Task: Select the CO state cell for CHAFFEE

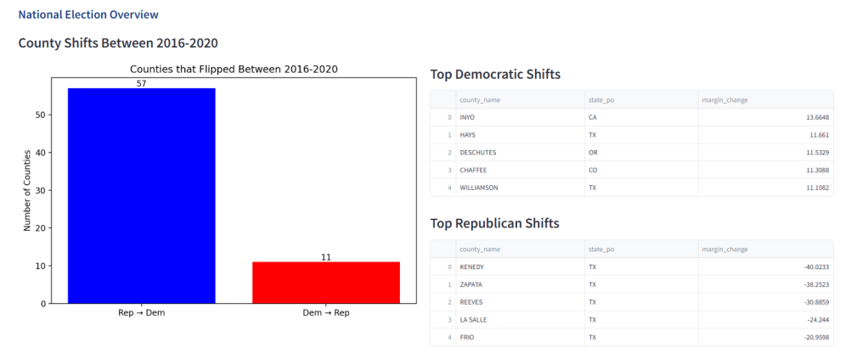Action: point(593,170)
